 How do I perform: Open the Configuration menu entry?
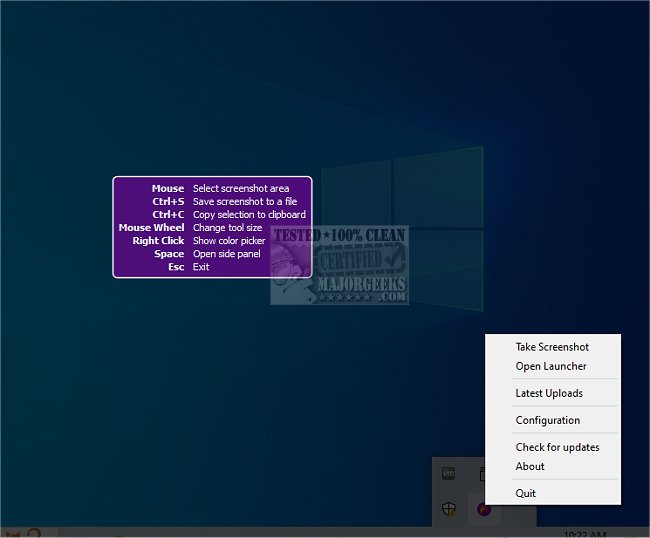pos(547,420)
